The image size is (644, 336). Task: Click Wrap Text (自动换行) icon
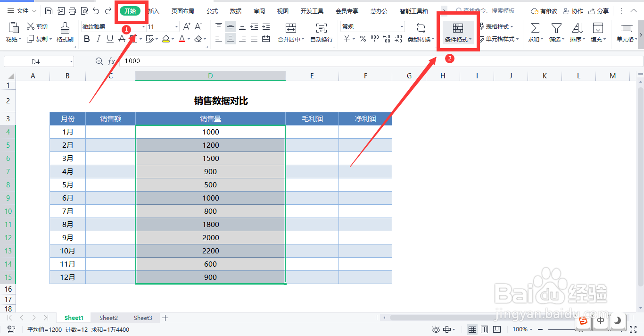click(322, 28)
